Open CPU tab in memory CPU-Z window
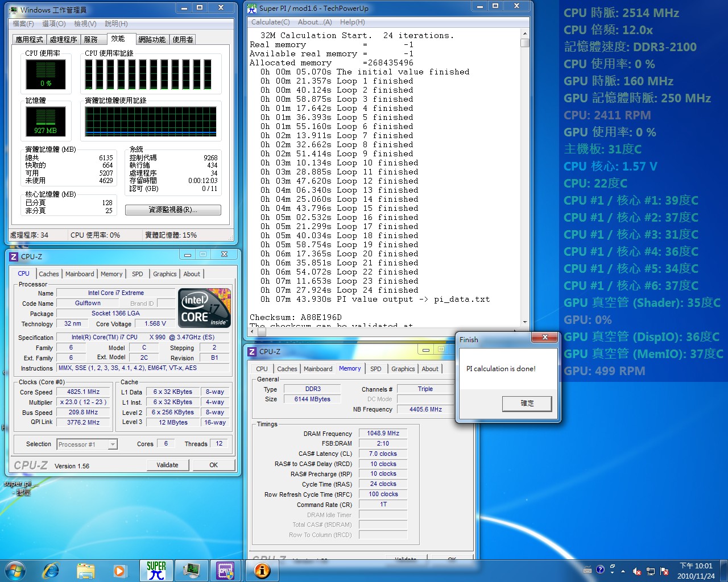The width and height of the screenshot is (728, 582). click(262, 369)
